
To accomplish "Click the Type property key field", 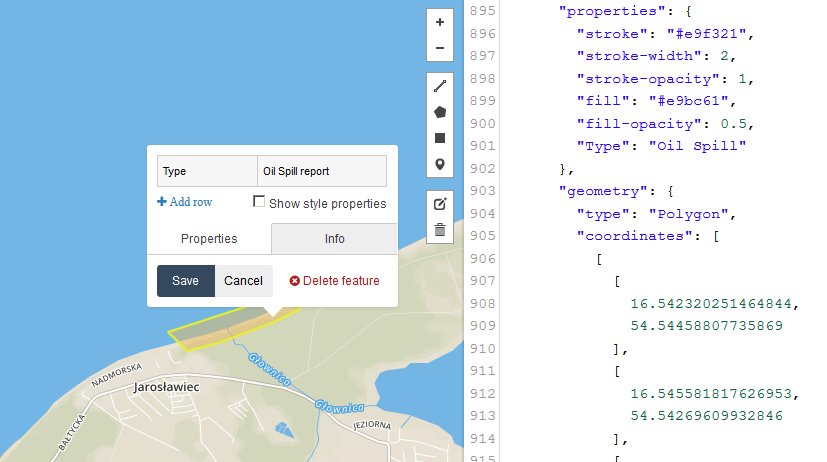I will (207, 171).
